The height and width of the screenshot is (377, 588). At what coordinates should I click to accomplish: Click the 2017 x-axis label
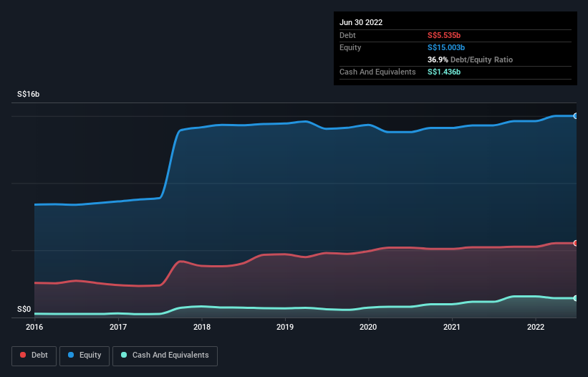(118, 327)
